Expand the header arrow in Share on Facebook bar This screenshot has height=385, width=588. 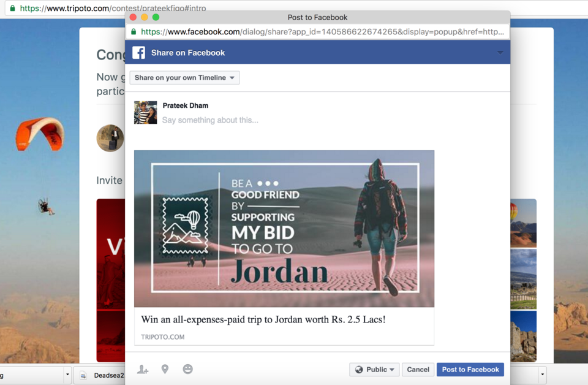(x=500, y=53)
